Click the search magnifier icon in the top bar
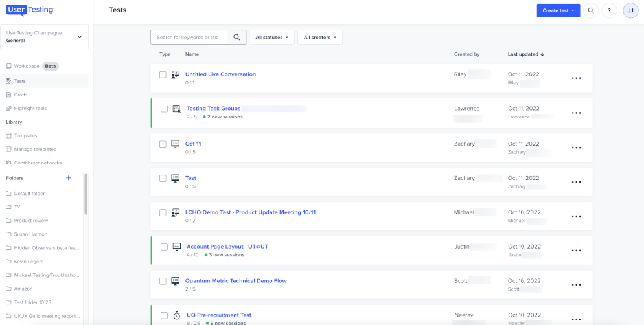Viewport: 644px width, 325px height. tap(590, 10)
